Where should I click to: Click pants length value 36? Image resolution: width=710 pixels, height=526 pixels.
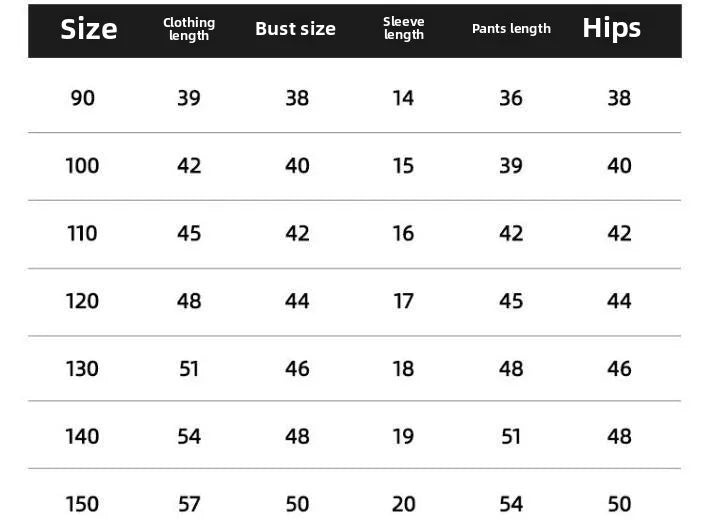(x=511, y=98)
